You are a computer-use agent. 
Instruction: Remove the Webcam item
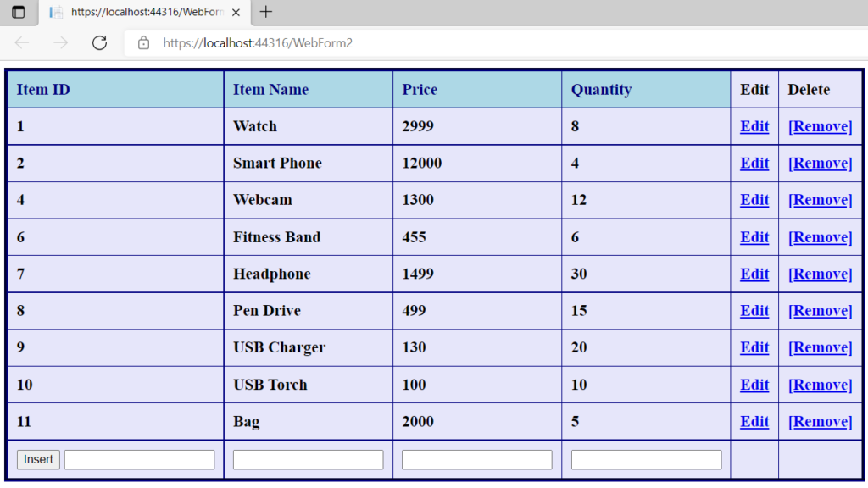[820, 200]
